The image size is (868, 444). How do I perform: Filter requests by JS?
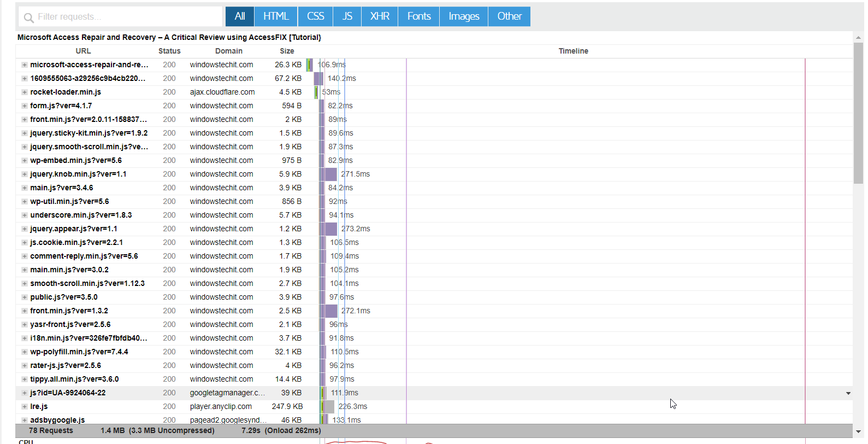click(x=347, y=16)
